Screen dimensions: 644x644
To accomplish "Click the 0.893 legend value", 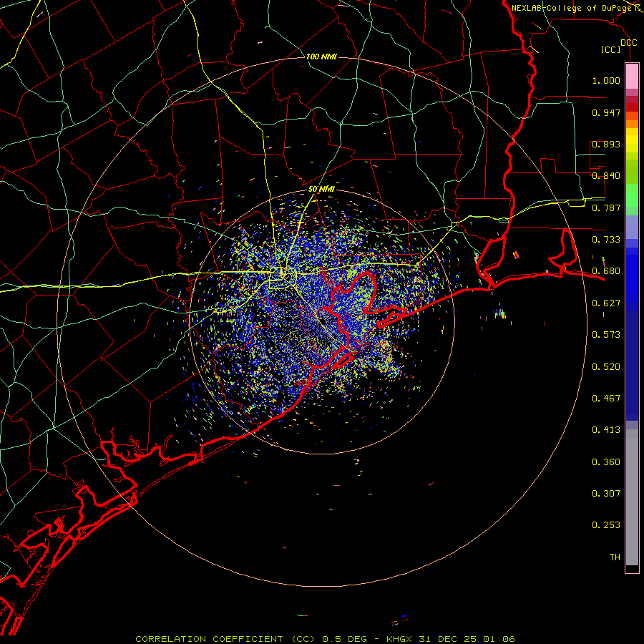I will pos(606,144).
